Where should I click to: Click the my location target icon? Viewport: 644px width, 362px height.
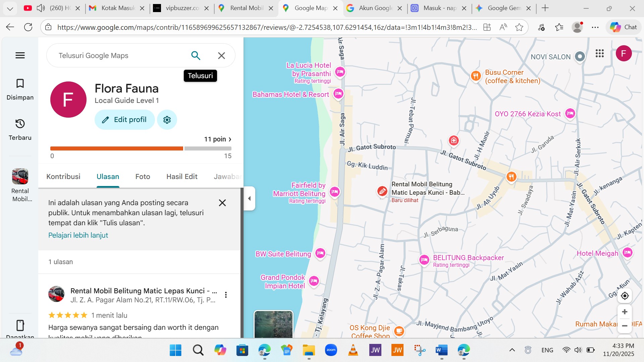(x=625, y=296)
